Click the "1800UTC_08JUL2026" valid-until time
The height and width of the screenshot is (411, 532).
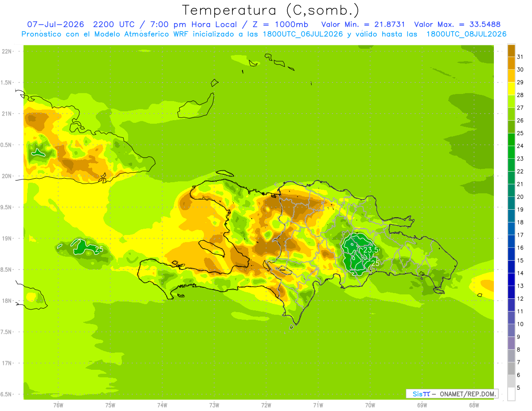pyautogui.click(x=466, y=34)
